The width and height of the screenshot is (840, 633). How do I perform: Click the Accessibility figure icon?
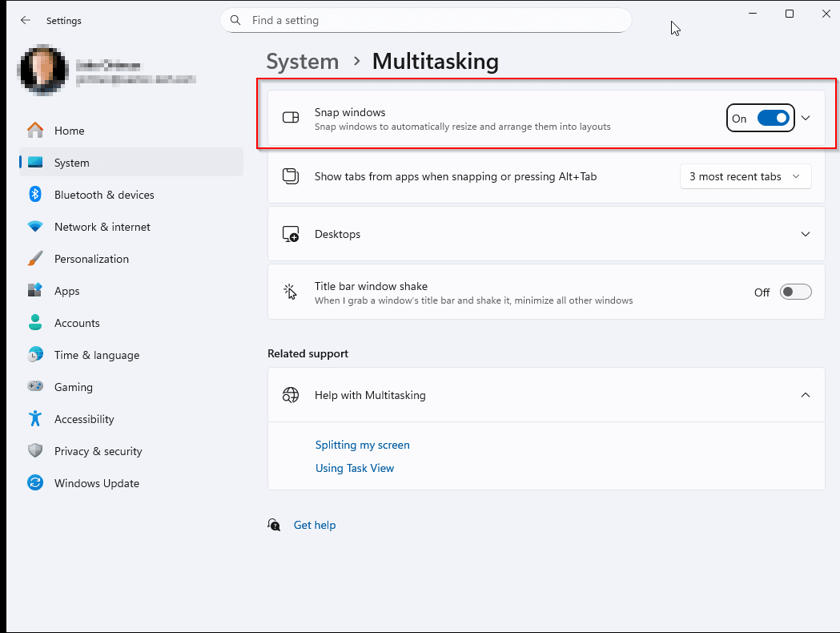pyautogui.click(x=35, y=418)
